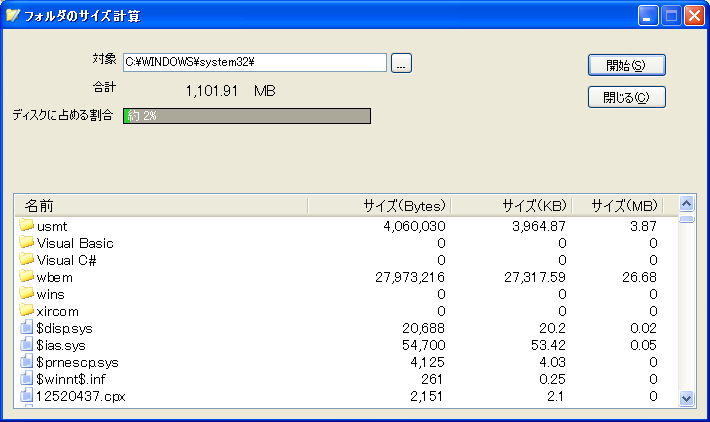Select the xircom folder icon

[x=27, y=310]
